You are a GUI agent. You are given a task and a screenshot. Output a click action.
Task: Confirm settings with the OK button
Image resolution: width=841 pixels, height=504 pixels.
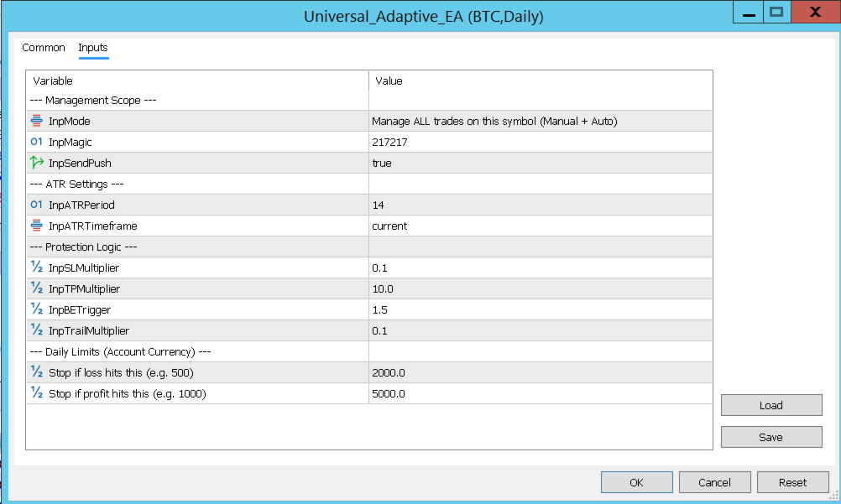[637, 482]
